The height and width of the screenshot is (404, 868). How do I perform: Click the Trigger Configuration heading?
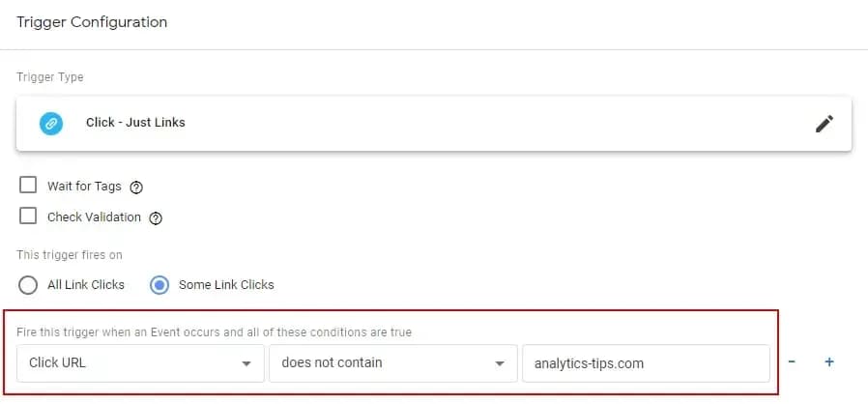pos(92,21)
